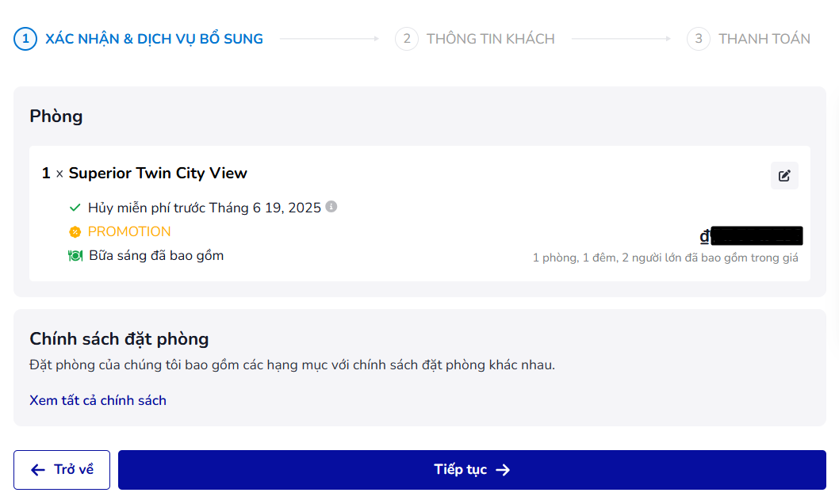Click the right arrow icon in Tiếp tục
Image resolution: width=839 pixels, height=504 pixels.
coord(503,470)
